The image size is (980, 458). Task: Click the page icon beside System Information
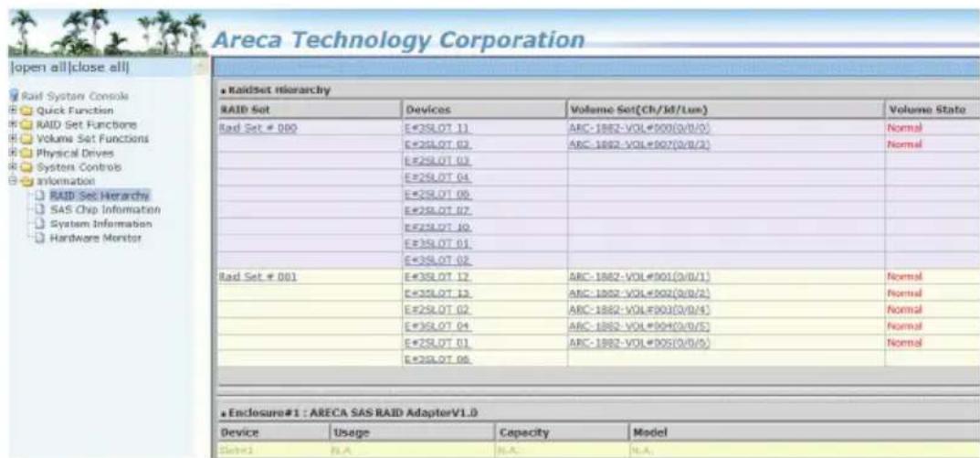coord(41,224)
